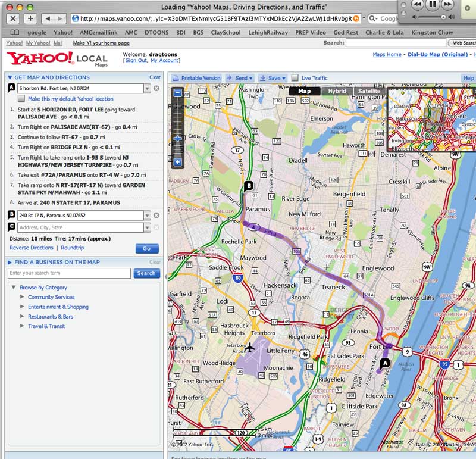Open the Send dropdown menu
The width and height of the screenshot is (476, 459).
[240, 78]
